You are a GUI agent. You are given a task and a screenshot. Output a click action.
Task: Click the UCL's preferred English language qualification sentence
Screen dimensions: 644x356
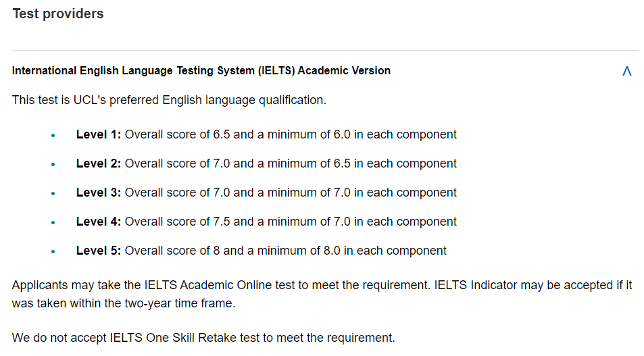pos(169,100)
